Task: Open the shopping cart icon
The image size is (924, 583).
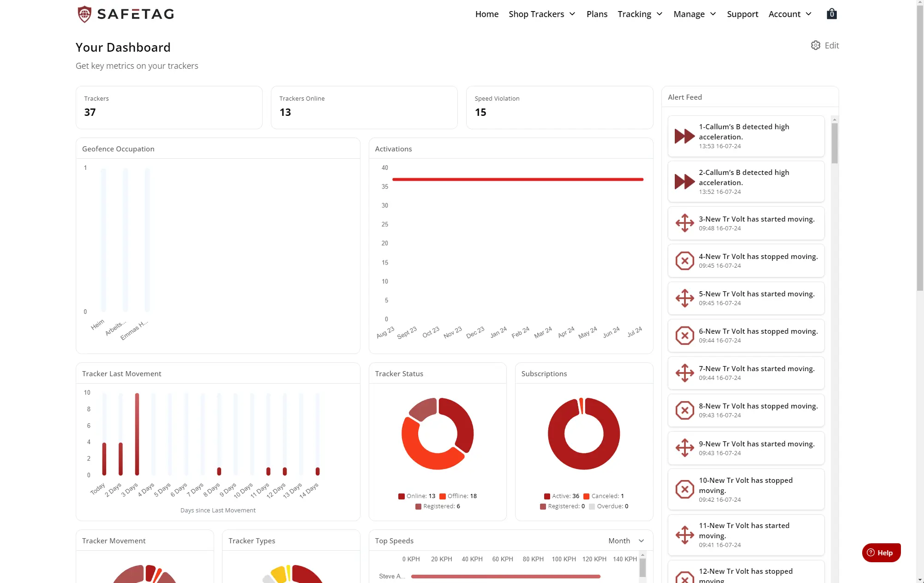Action: pyautogui.click(x=831, y=13)
